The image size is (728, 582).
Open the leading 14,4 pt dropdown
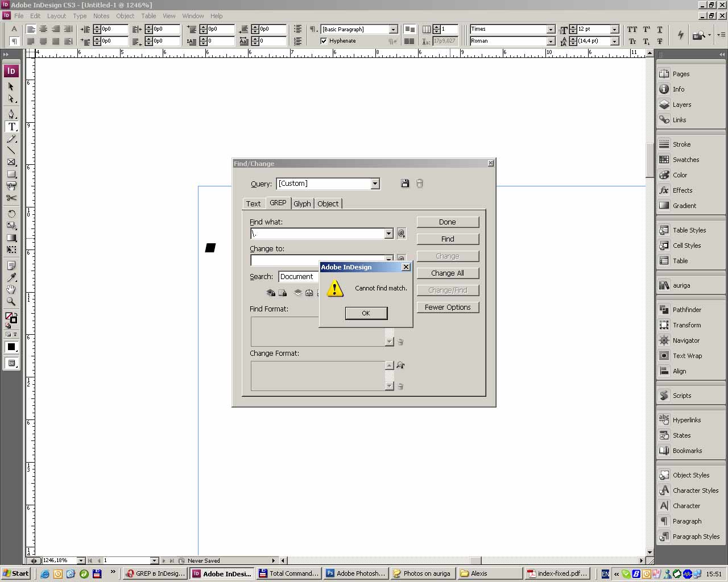pos(614,41)
